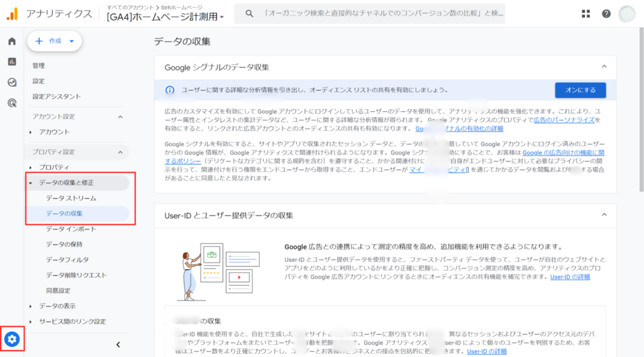Open Advertising target icon in rail
644x357 pixels.
click(12, 103)
